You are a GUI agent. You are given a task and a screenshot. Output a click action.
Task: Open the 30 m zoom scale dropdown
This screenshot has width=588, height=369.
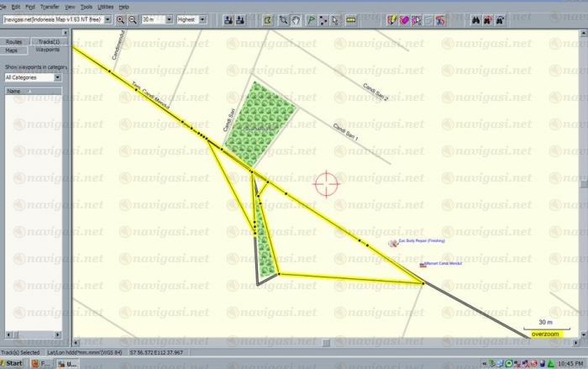click(170, 18)
